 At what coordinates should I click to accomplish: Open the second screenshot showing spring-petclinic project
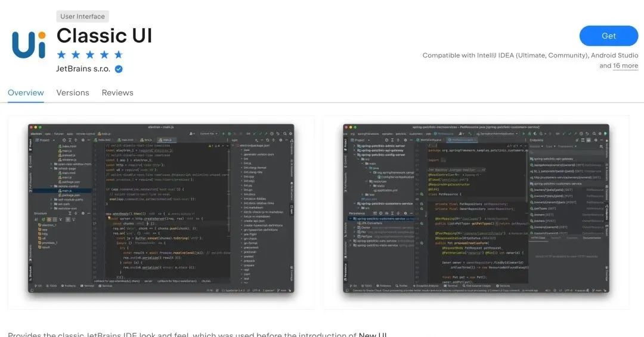(476, 208)
